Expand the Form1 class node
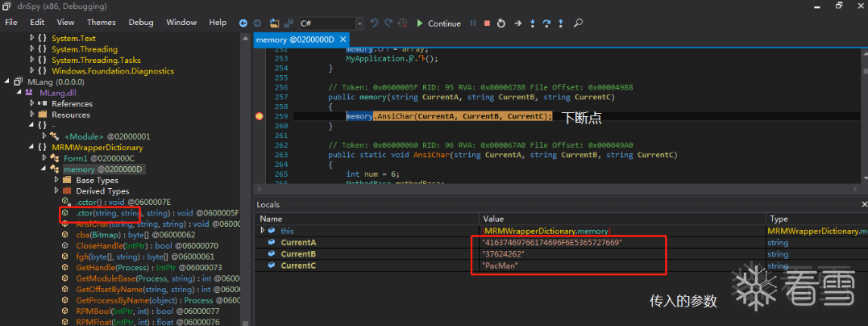Image resolution: width=868 pixels, height=326 pixels. pyautogui.click(x=44, y=159)
